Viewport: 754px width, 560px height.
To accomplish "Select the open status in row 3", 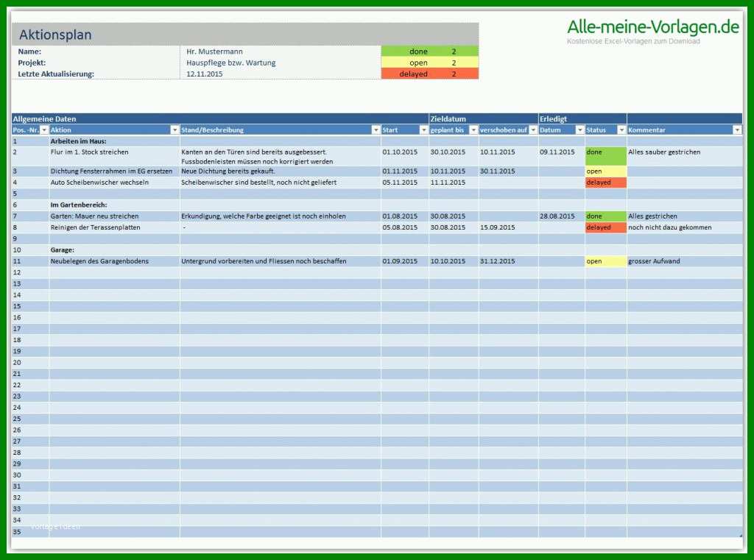I will pyautogui.click(x=606, y=171).
